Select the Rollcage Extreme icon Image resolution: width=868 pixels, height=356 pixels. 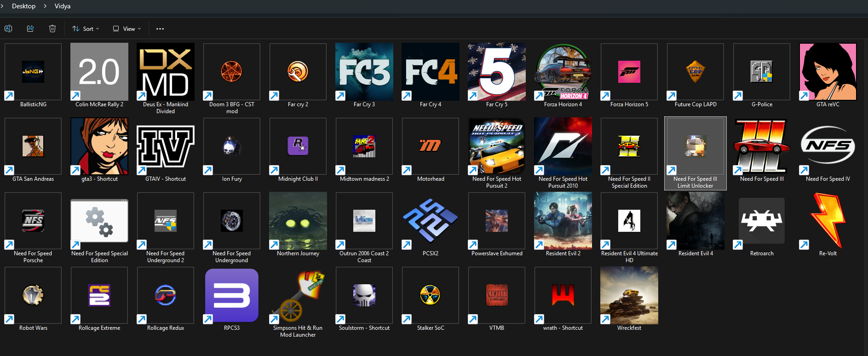pos(99,295)
